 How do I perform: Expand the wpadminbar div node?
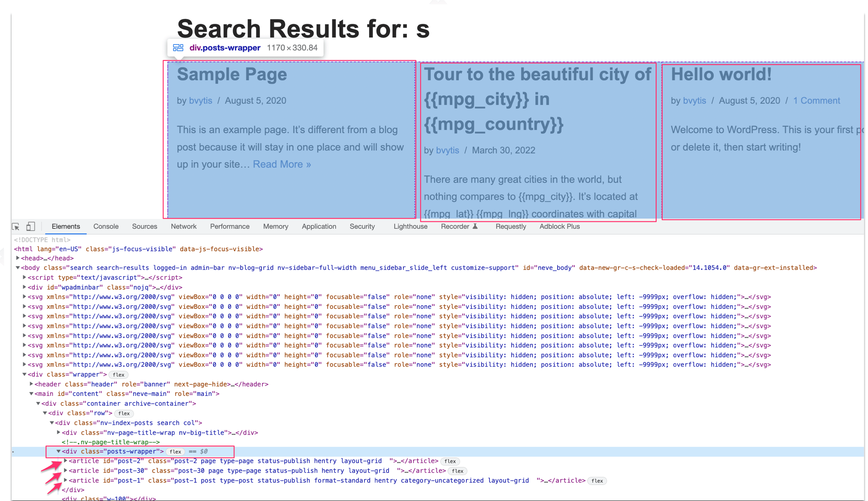(x=24, y=287)
